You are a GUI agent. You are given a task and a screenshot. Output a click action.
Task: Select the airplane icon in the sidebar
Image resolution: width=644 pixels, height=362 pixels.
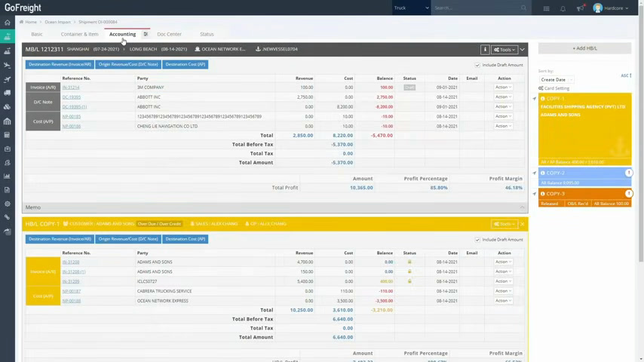click(x=8, y=79)
